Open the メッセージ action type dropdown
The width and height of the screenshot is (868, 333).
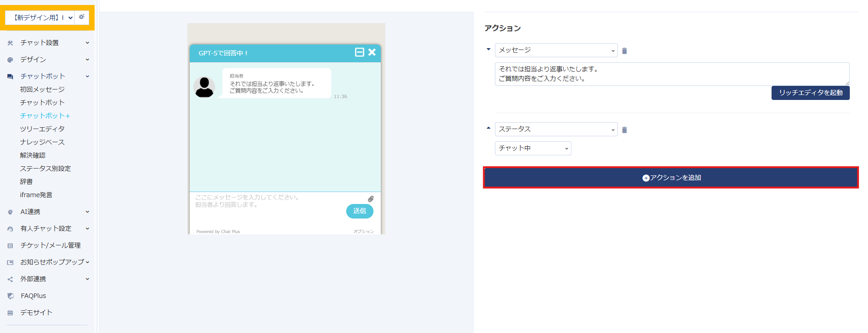pyautogui.click(x=556, y=50)
